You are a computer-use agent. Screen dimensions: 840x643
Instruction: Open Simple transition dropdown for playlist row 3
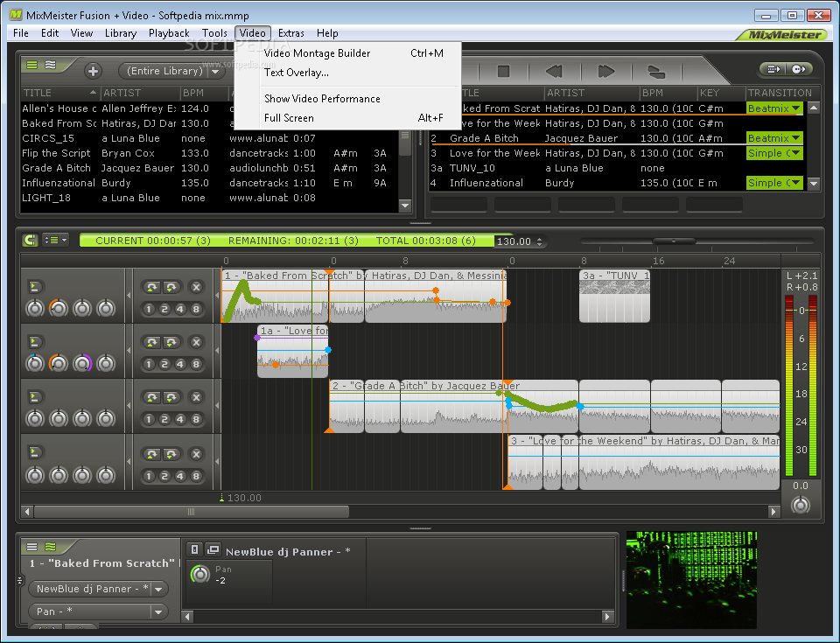click(x=774, y=153)
